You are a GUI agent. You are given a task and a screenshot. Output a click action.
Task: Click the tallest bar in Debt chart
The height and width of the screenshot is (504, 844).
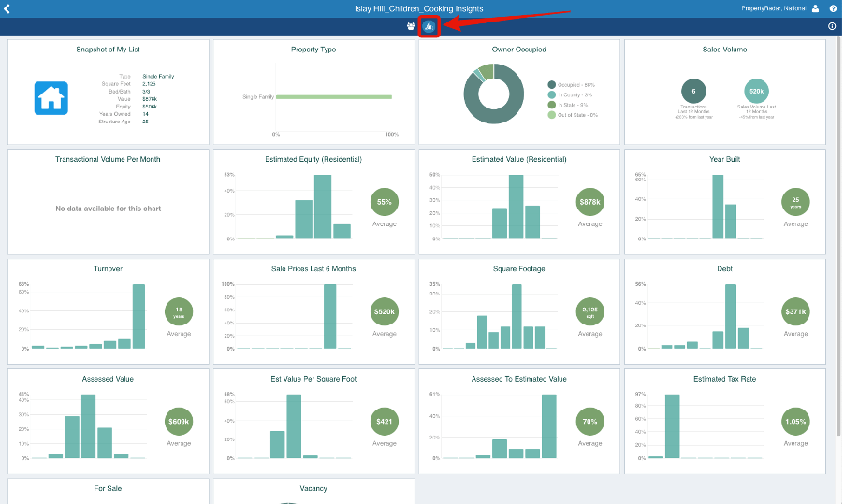coord(731,316)
